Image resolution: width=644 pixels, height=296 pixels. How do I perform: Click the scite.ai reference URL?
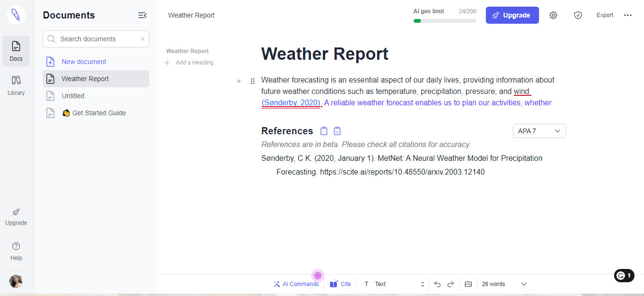402,172
